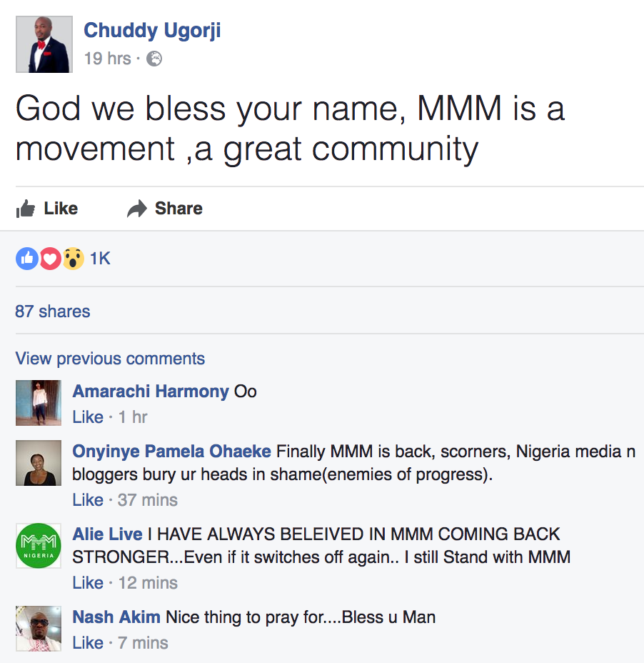
Task: Open MMM Nigeria logo avatar of Alie Live
Action: (39, 545)
